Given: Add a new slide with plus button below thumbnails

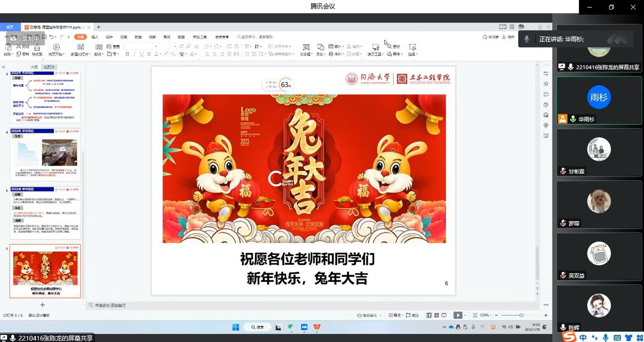Looking at the screenshot, I should [x=42, y=305].
